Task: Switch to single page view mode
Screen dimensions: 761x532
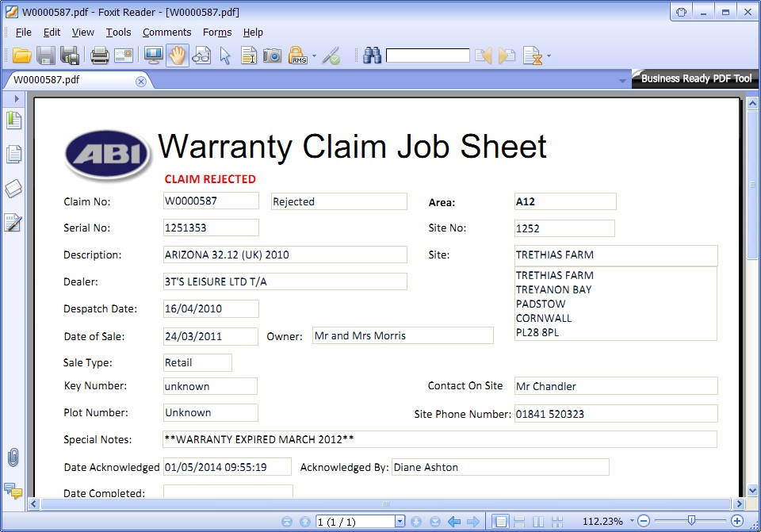Action: [x=500, y=522]
